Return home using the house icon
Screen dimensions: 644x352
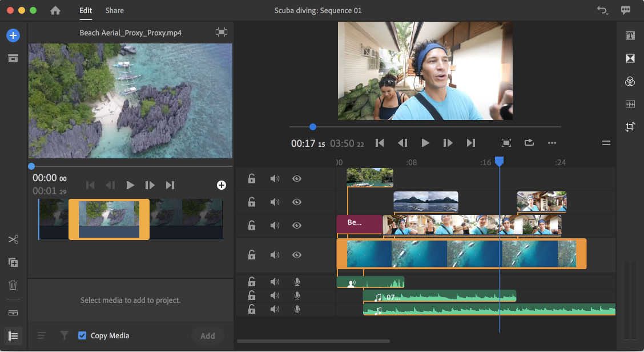(x=55, y=10)
